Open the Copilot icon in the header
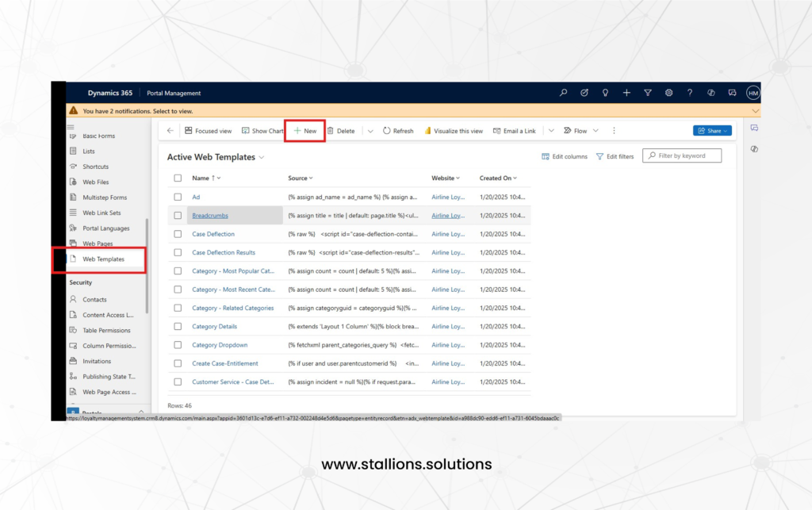The width and height of the screenshot is (812, 510). pyautogui.click(x=711, y=93)
